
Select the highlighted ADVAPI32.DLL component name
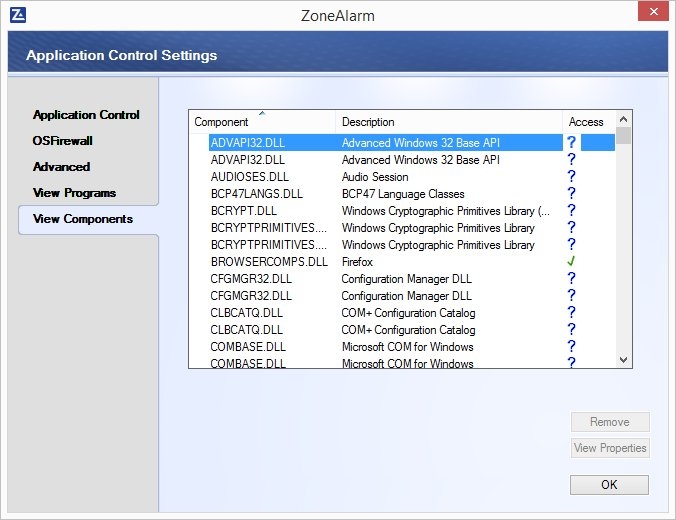248,143
